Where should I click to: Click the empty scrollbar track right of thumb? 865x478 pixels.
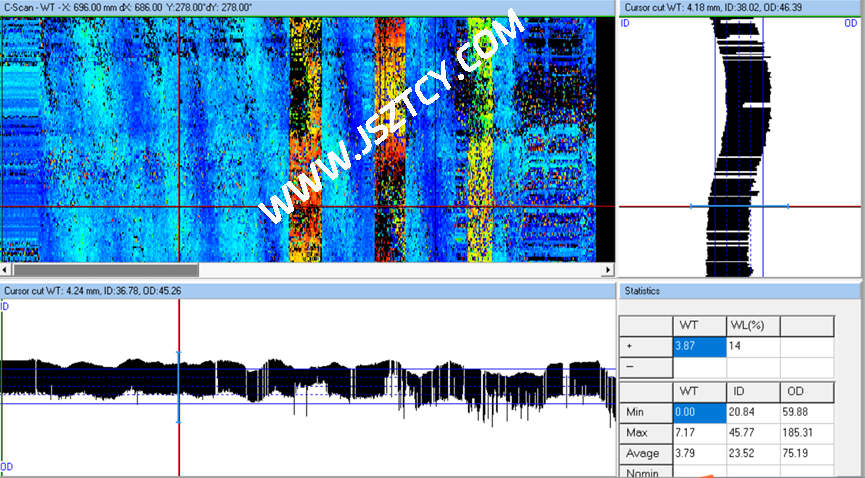coord(400,270)
